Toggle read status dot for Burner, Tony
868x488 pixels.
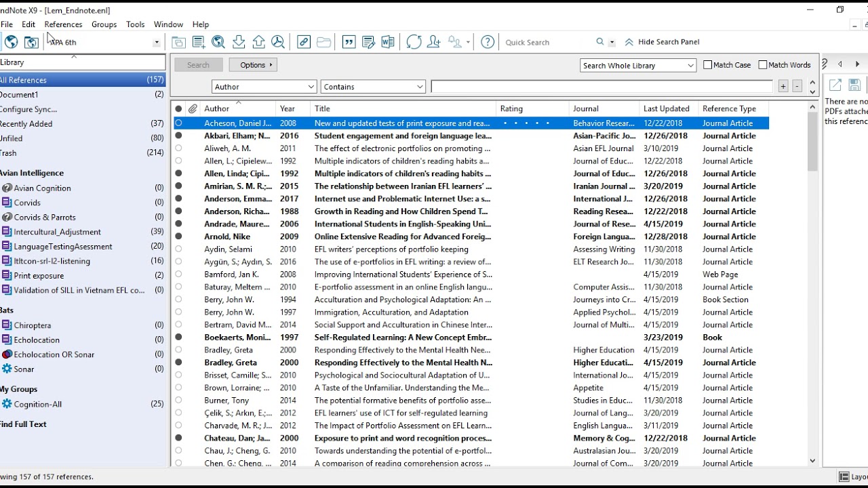click(178, 401)
